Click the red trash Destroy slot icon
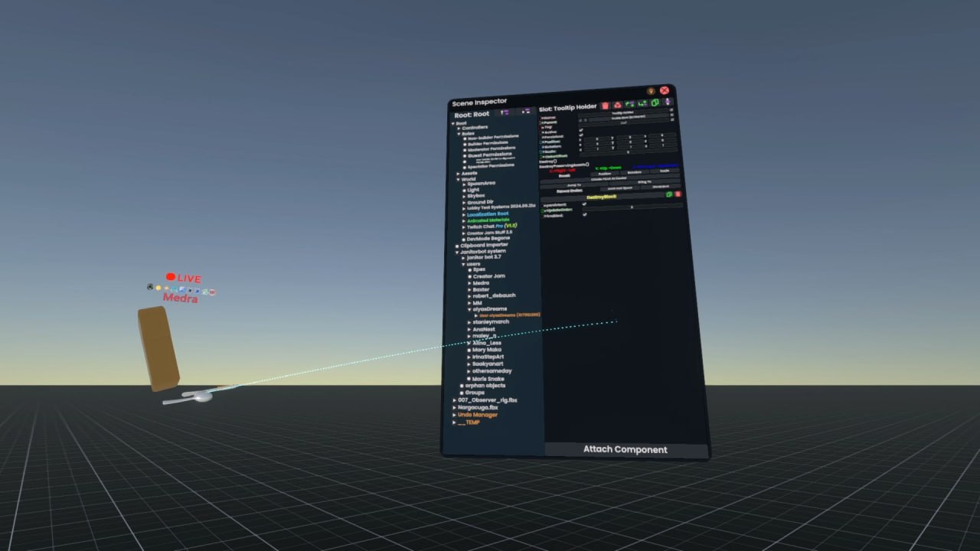The image size is (980, 551). 605,105
